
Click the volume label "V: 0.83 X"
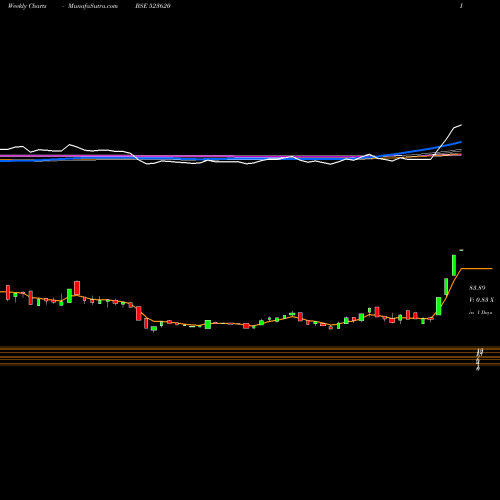(481, 300)
